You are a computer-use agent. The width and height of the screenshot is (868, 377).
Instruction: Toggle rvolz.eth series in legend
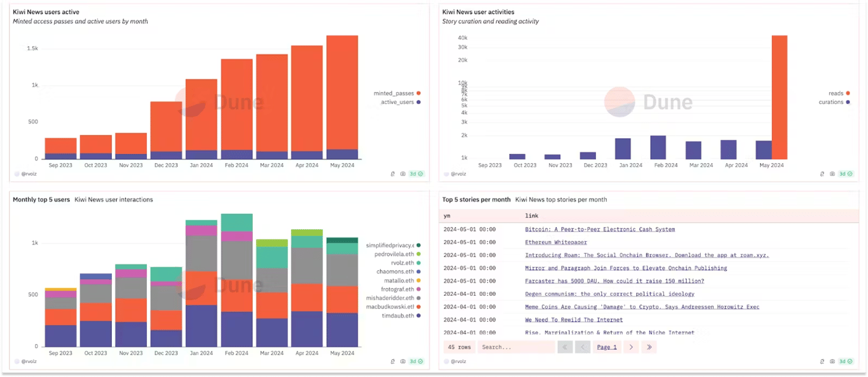point(405,263)
